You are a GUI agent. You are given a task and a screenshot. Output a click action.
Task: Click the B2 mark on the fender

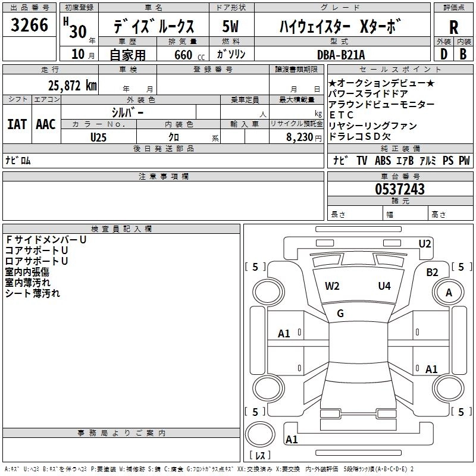coord(432,272)
